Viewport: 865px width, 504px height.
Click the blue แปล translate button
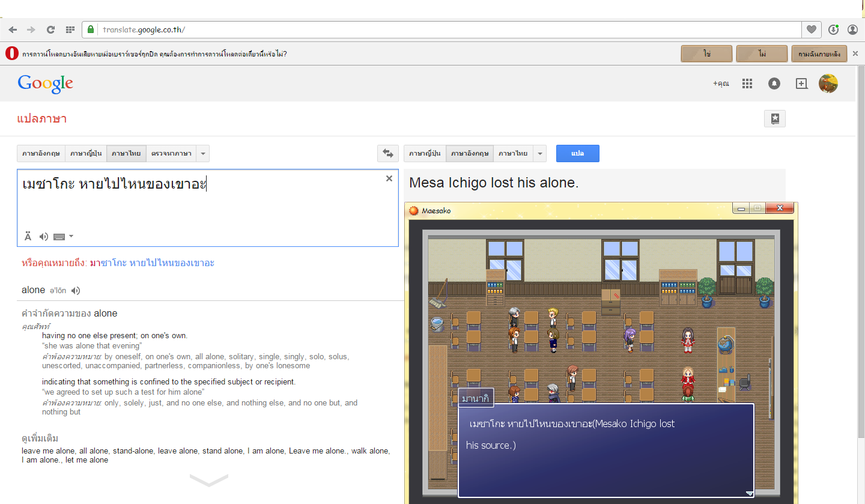[578, 154]
